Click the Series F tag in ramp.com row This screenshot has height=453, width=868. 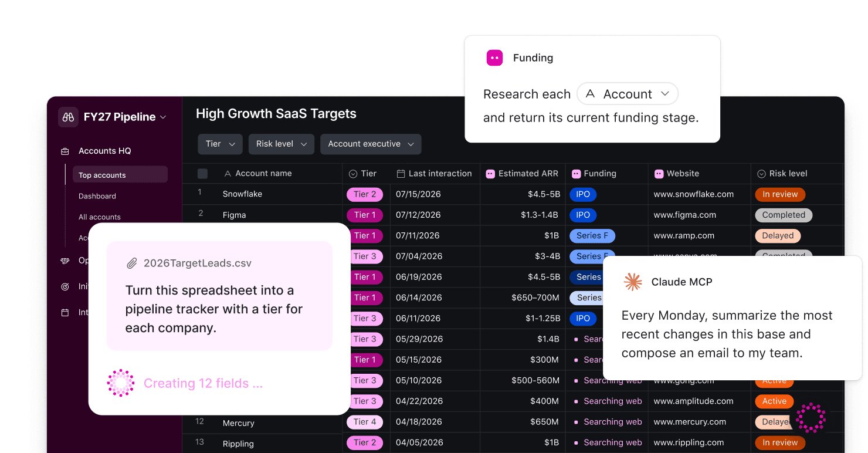pyautogui.click(x=592, y=235)
